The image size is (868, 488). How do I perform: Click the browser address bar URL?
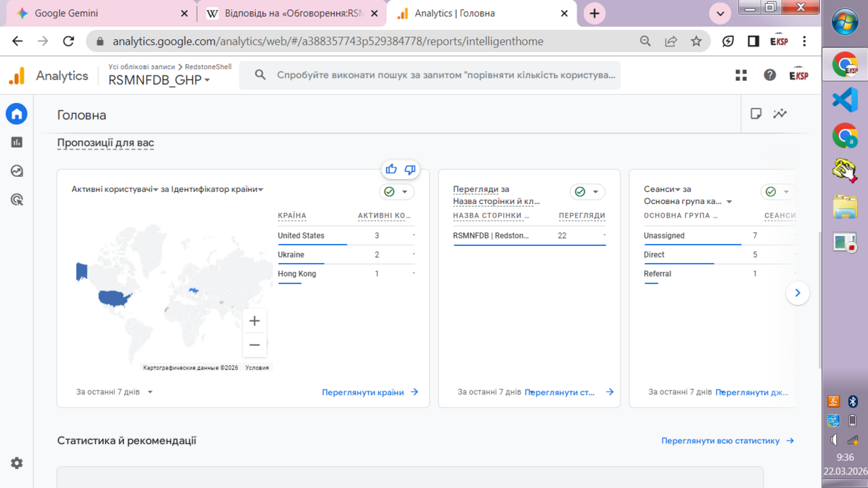(328, 41)
